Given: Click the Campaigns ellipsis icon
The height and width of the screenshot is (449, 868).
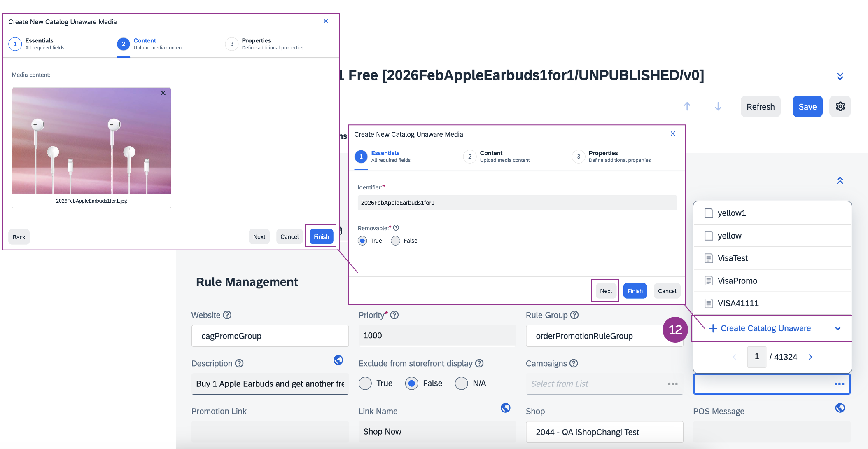Looking at the screenshot, I should point(672,384).
